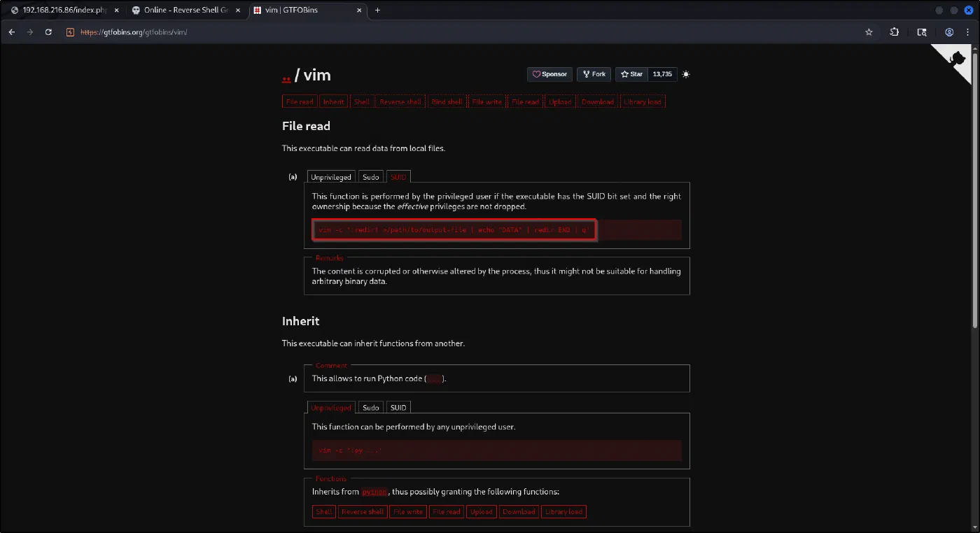Jump to Upload tag under the heading

tap(560, 101)
